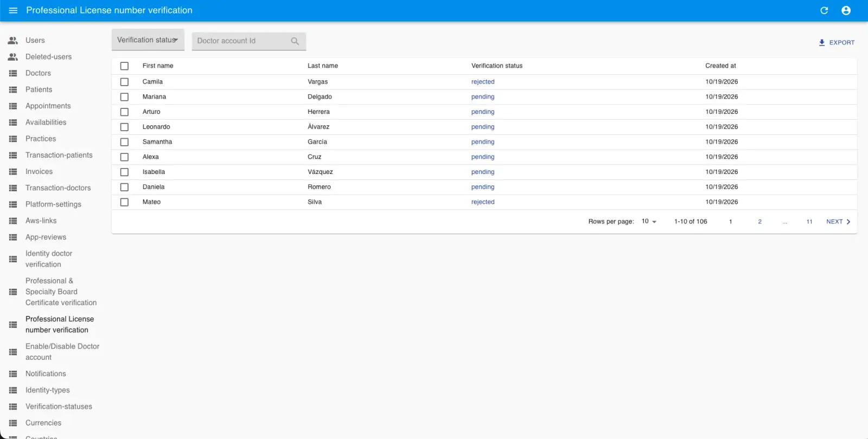The width and height of the screenshot is (868, 439).
Task: Click the refresh icon in header
Action: point(824,10)
